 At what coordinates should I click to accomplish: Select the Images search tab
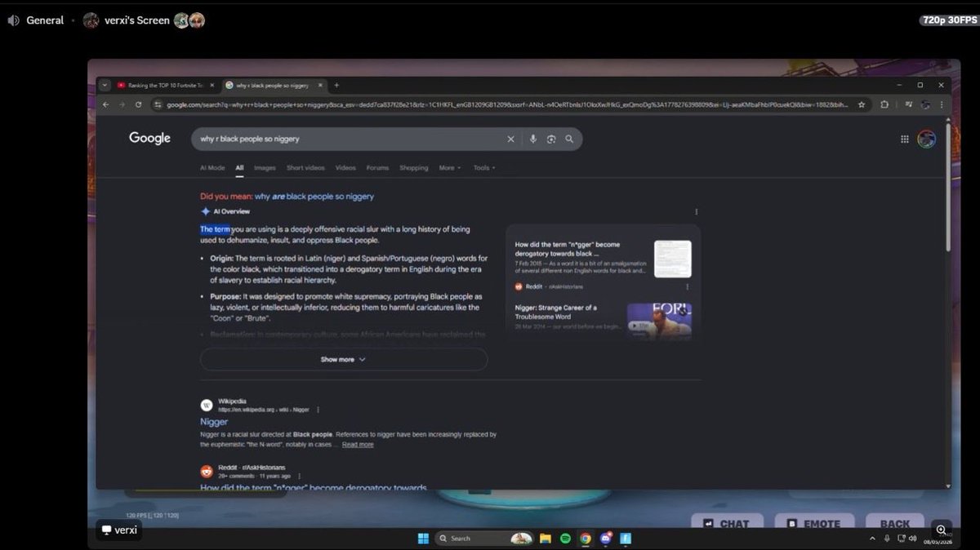[265, 168]
